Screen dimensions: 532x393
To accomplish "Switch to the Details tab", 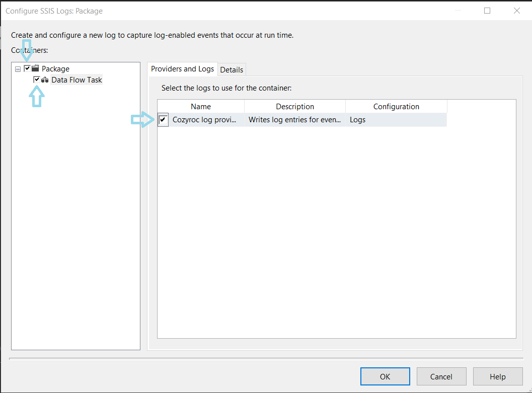I will [232, 69].
